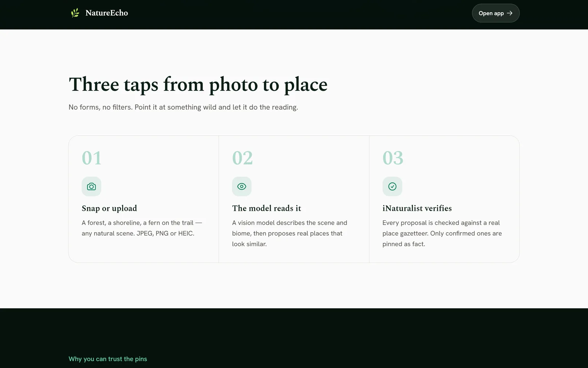This screenshot has height=368, width=588.
Task: Click the checkmark circle icon in step 03
Action: tap(392, 187)
